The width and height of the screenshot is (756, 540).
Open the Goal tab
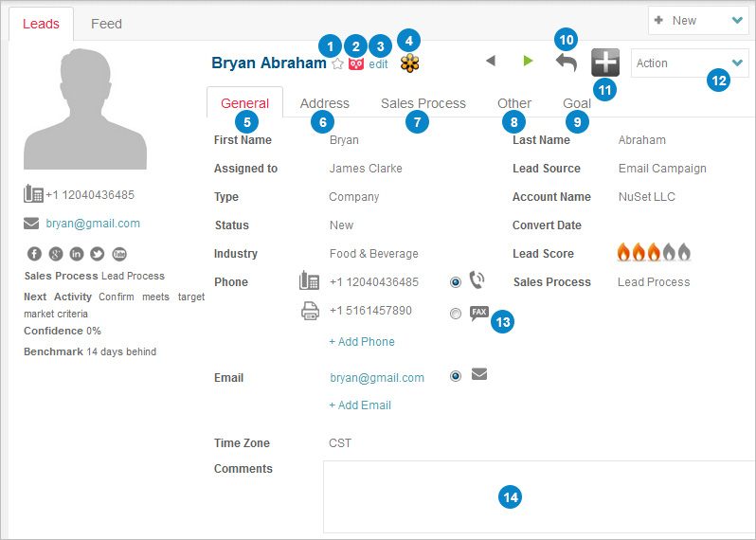tap(577, 103)
